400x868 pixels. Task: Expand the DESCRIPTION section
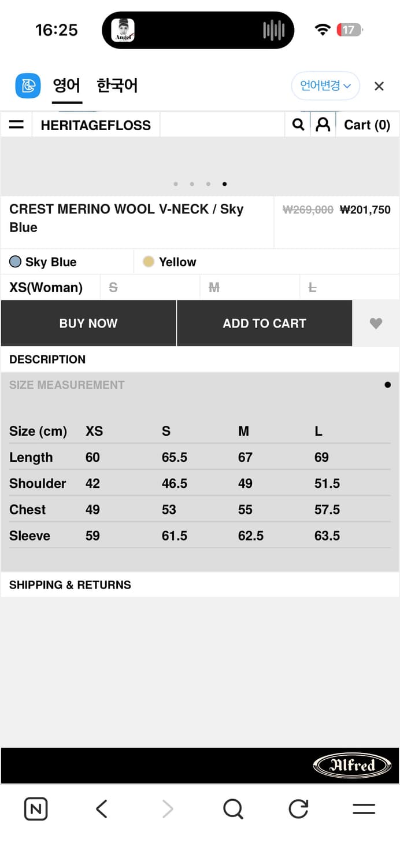click(x=47, y=359)
